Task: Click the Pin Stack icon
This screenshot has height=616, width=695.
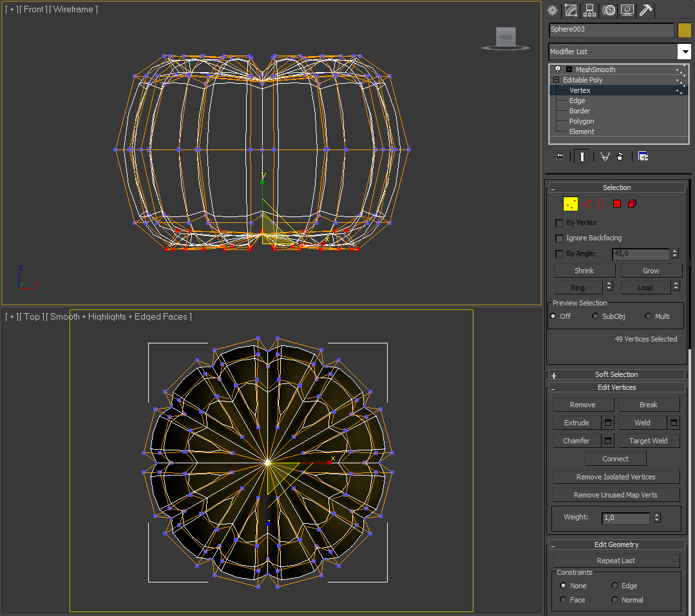Action: pyautogui.click(x=558, y=156)
